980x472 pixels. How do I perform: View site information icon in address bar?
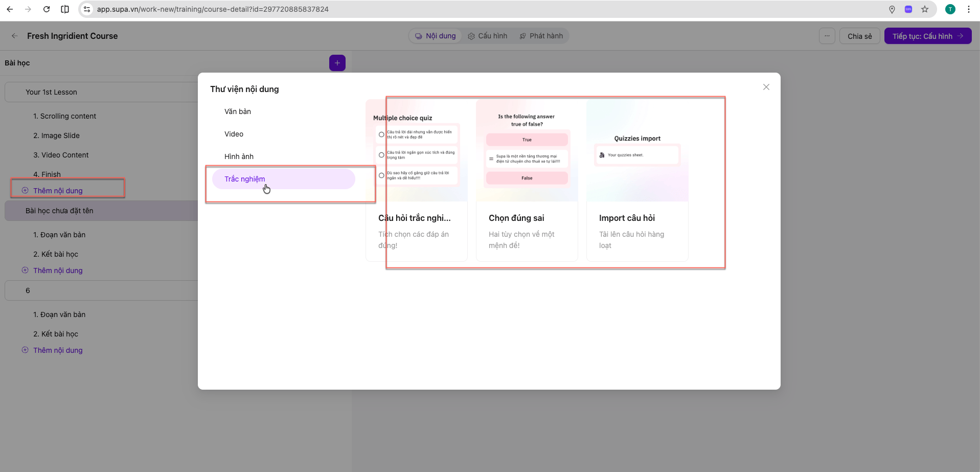click(x=87, y=9)
